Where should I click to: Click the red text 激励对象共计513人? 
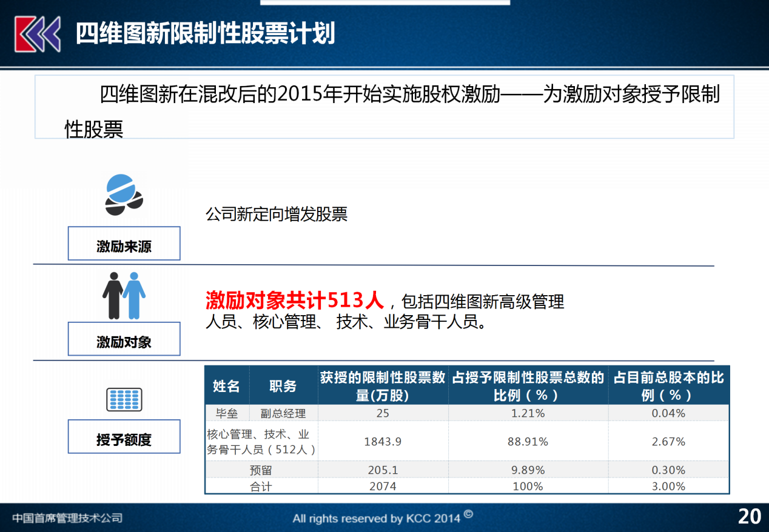point(295,300)
